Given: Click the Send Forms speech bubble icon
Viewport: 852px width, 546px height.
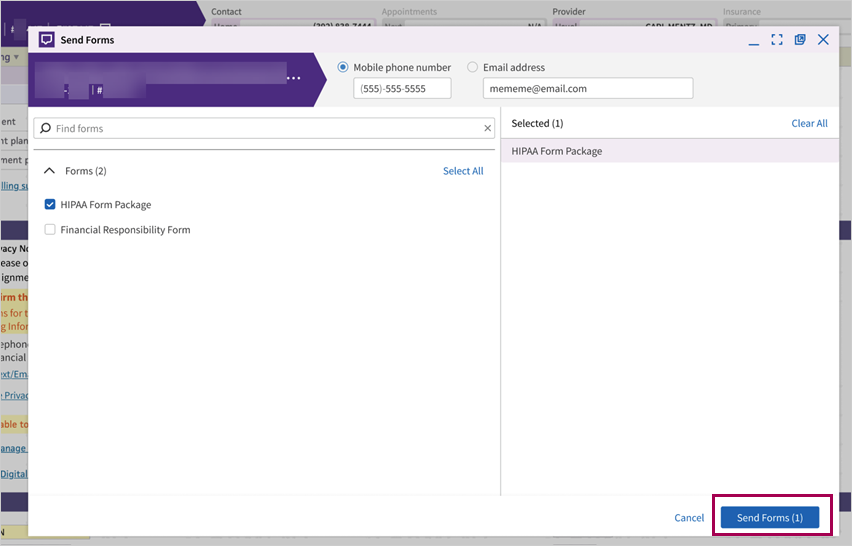Looking at the screenshot, I should pyautogui.click(x=46, y=40).
